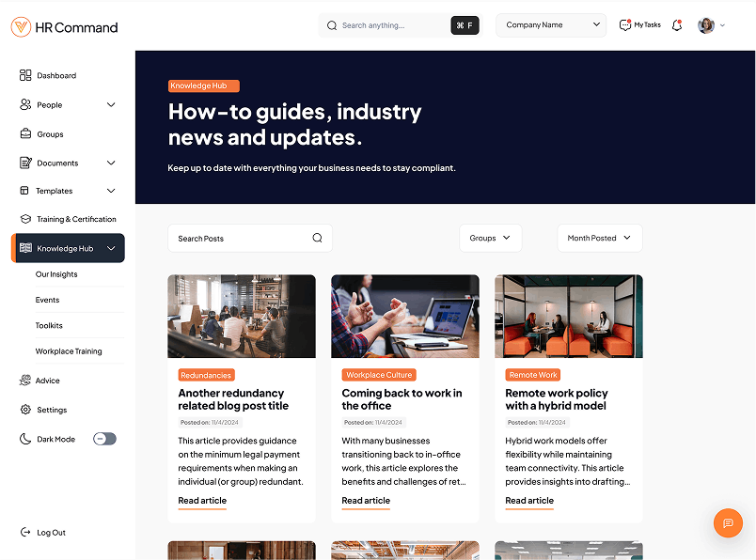The width and height of the screenshot is (756, 560).
Task: Click the My Tasks label
Action: coord(647,24)
